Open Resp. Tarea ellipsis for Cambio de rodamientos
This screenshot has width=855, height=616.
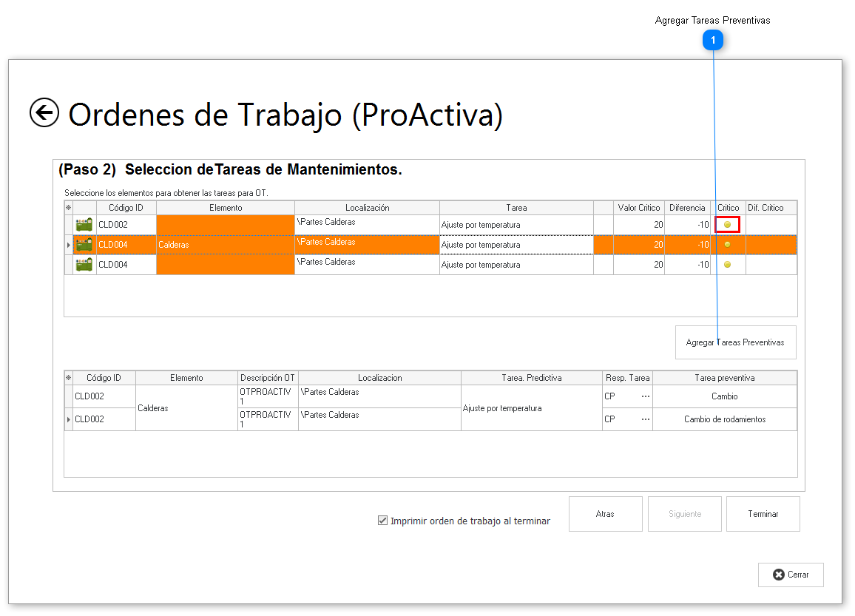point(645,419)
